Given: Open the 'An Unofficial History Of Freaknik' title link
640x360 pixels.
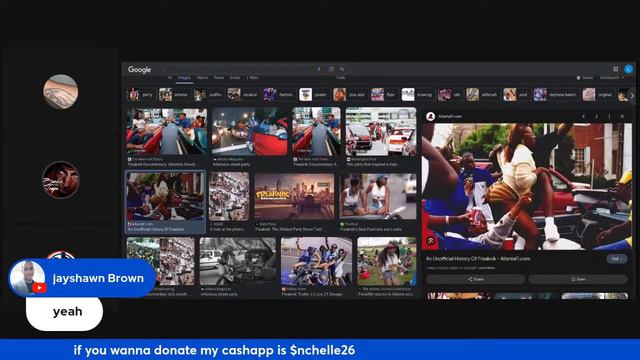Looking at the screenshot, I should coord(478,259).
